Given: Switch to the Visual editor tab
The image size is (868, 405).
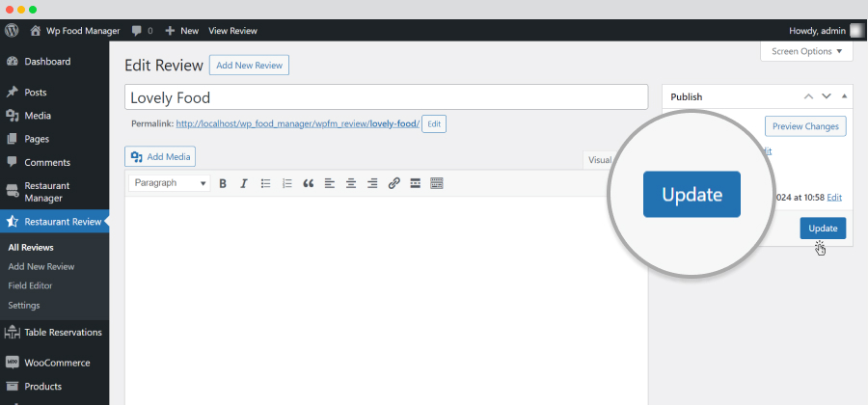Looking at the screenshot, I should (x=600, y=160).
